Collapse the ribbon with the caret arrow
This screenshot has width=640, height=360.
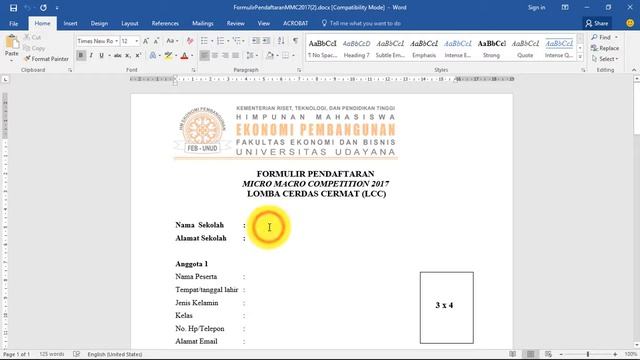(x=634, y=70)
